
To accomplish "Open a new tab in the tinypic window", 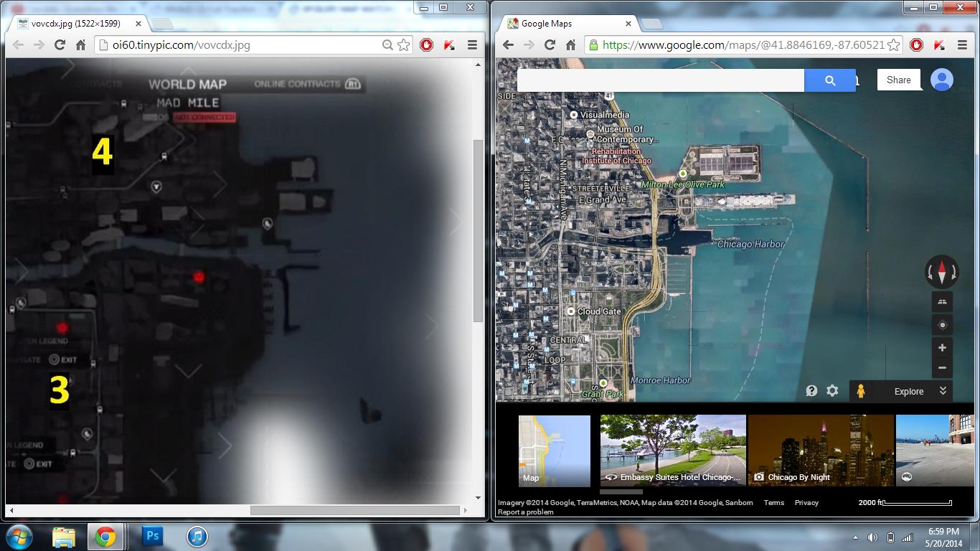I will [x=162, y=24].
